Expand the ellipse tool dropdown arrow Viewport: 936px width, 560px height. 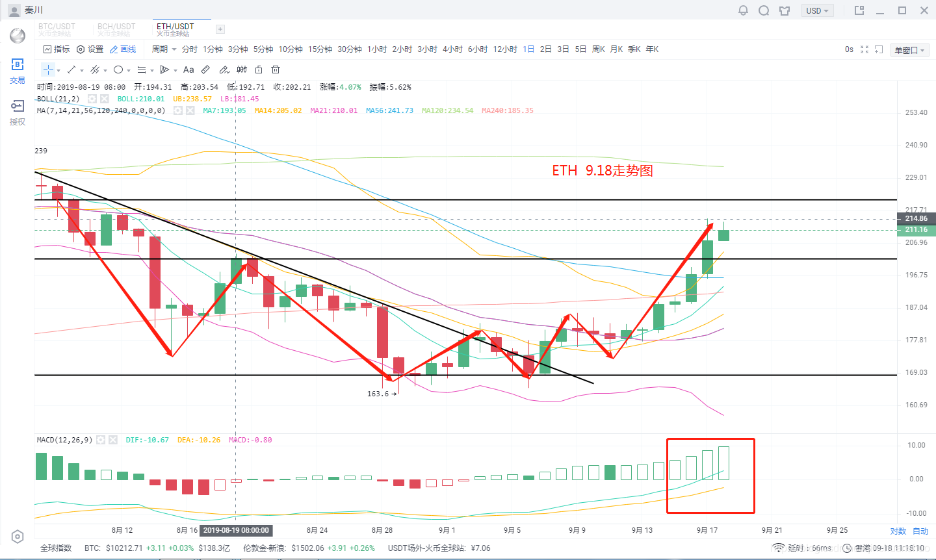click(129, 70)
